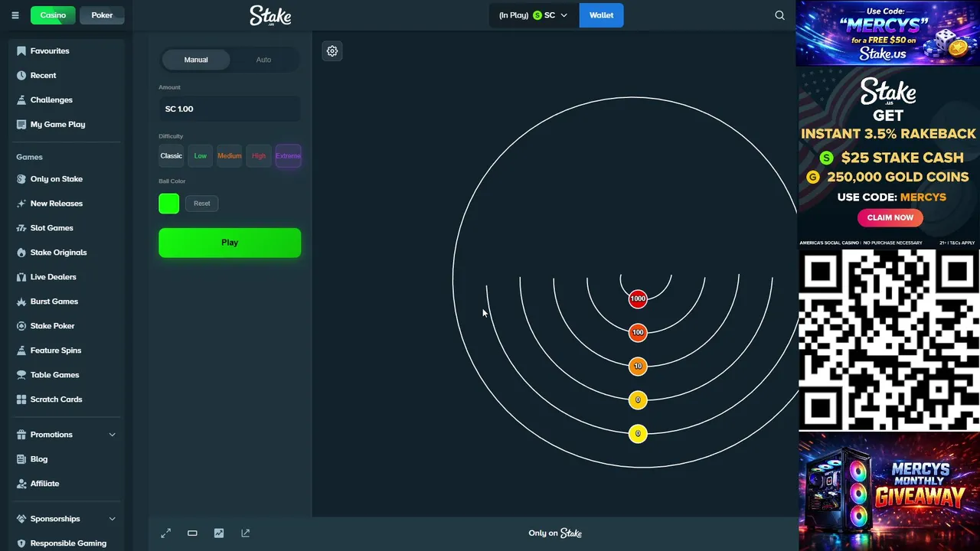Click the orange 100 multiplier ball
Screen dimensions: 980x551
click(638, 332)
